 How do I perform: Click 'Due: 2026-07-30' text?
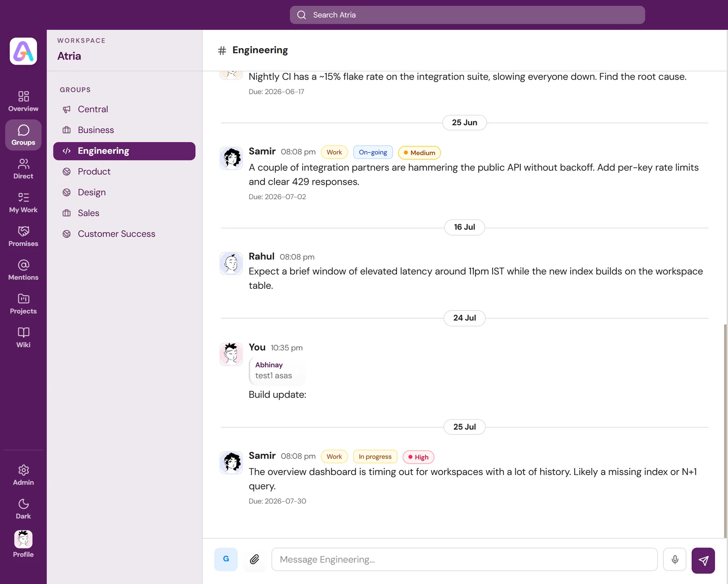277,501
